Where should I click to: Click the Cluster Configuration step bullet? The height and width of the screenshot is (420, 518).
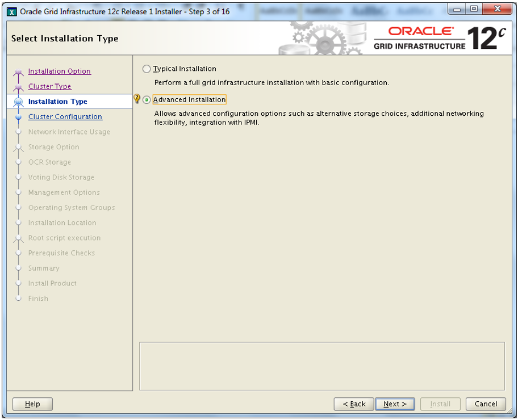point(19,117)
